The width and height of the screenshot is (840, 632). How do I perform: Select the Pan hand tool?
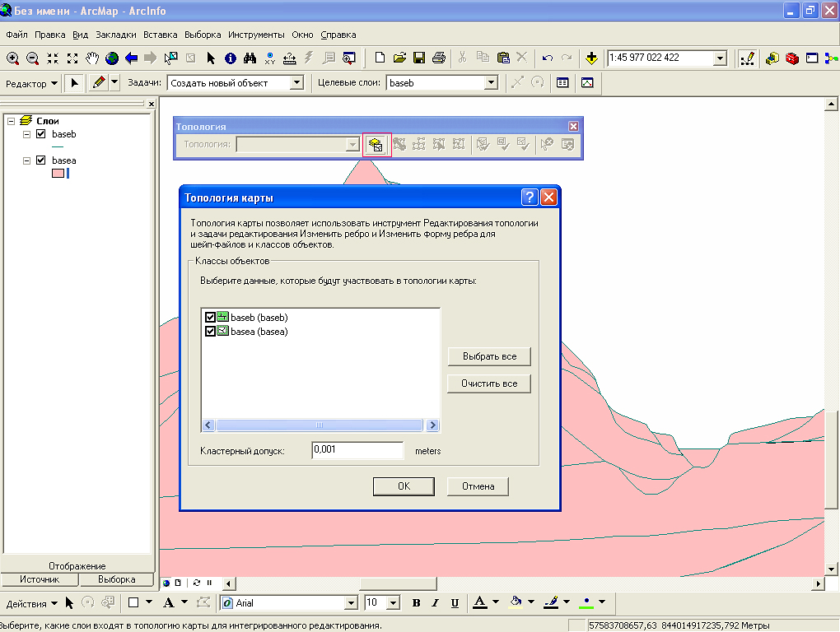coord(92,58)
